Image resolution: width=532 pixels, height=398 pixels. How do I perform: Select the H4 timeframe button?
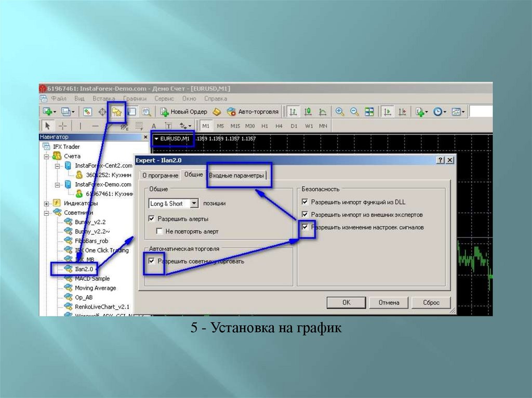click(279, 126)
